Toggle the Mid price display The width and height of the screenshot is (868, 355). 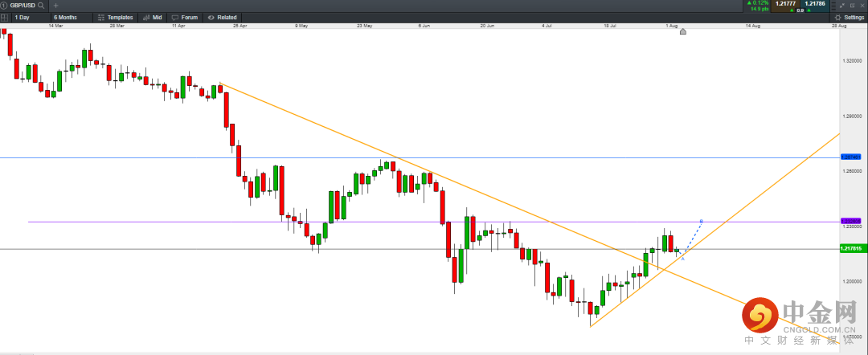(152, 17)
